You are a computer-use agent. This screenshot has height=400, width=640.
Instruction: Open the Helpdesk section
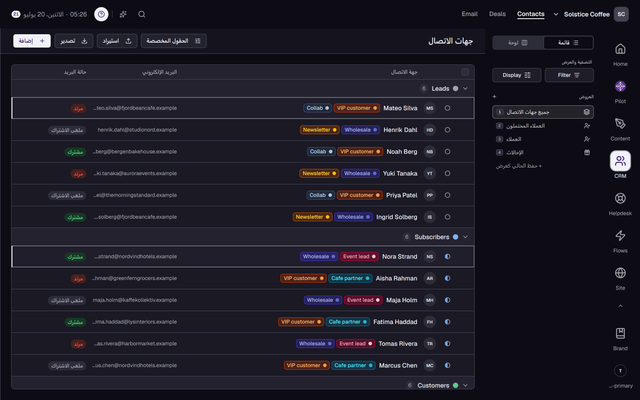(620, 203)
